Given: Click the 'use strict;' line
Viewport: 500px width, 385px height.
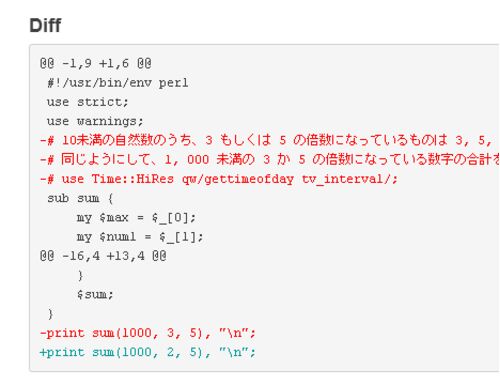Looking at the screenshot, I should click(x=88, y=102).
